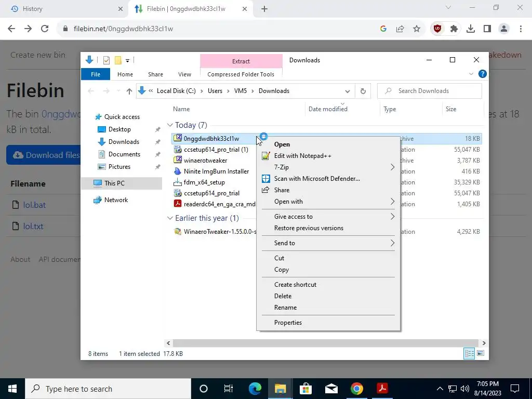
Task: Open Task View on the taskbar
Action: tap(229, 389)
